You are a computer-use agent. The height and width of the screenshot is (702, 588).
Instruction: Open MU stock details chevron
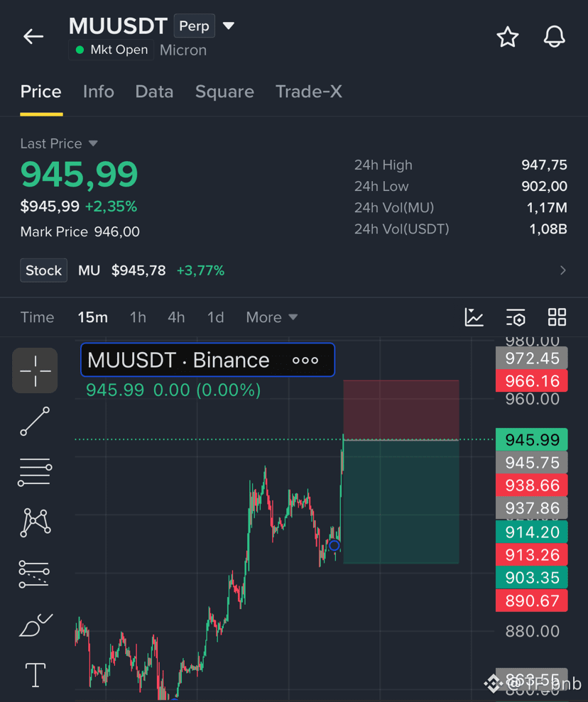[x=563, y=270]
